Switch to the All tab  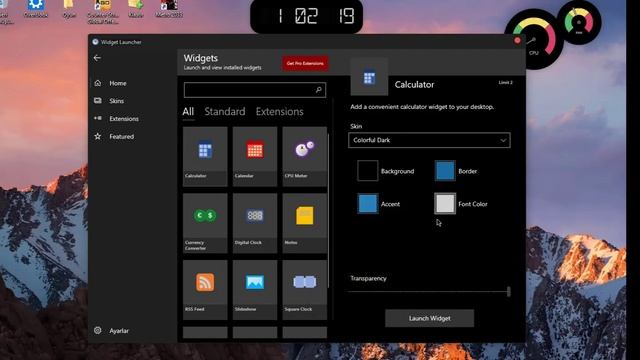click(188, 111)
